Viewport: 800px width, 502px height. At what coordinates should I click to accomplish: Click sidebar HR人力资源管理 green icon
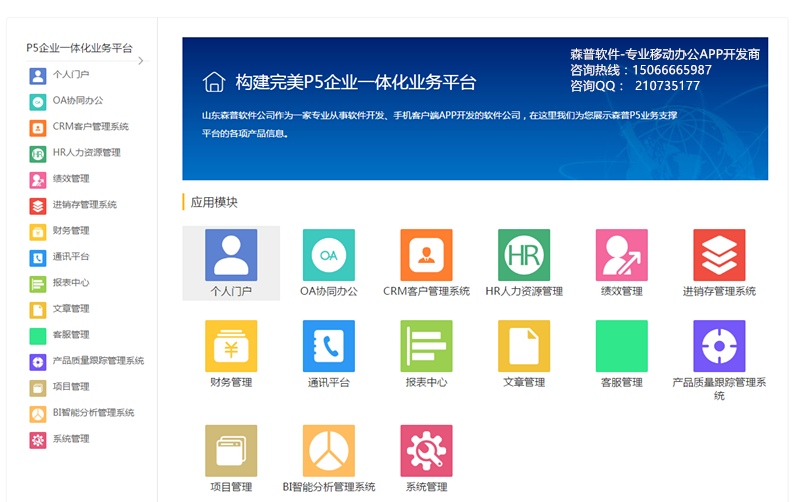38,154
